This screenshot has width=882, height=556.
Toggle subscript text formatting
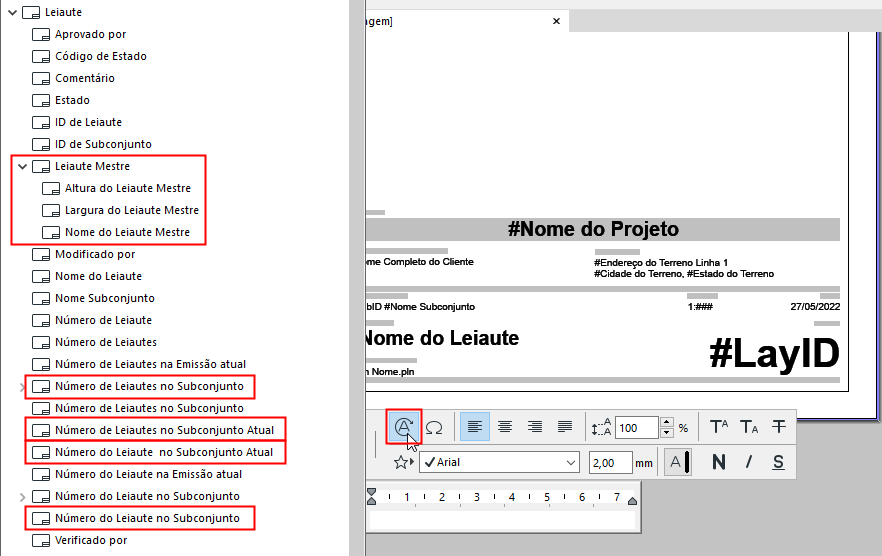(x=749, y=427)
